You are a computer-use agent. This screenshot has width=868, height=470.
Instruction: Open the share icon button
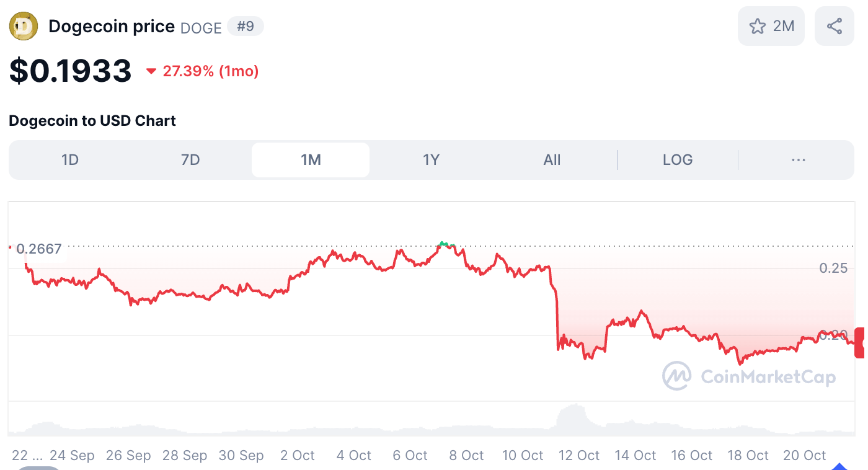[x=834, y=26]
